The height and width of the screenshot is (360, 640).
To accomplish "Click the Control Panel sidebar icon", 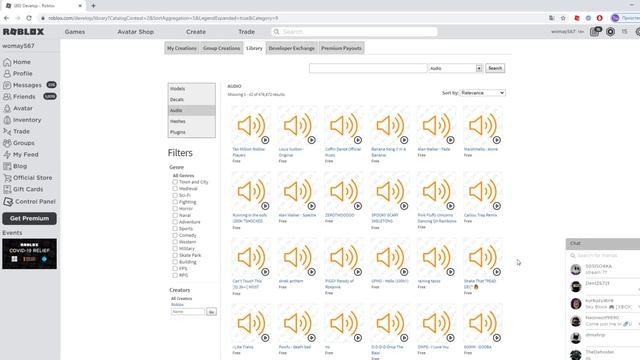I will tap(8, 202).
